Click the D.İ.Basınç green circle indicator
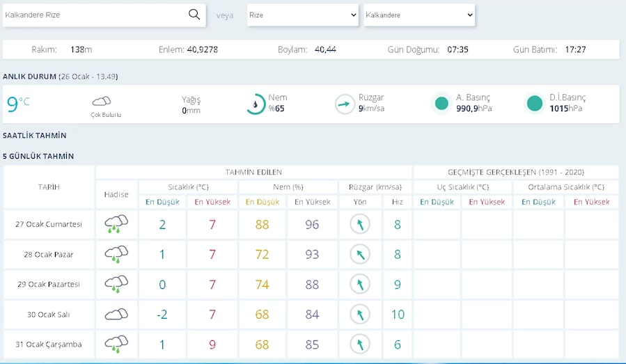 (x=535, y=104)
